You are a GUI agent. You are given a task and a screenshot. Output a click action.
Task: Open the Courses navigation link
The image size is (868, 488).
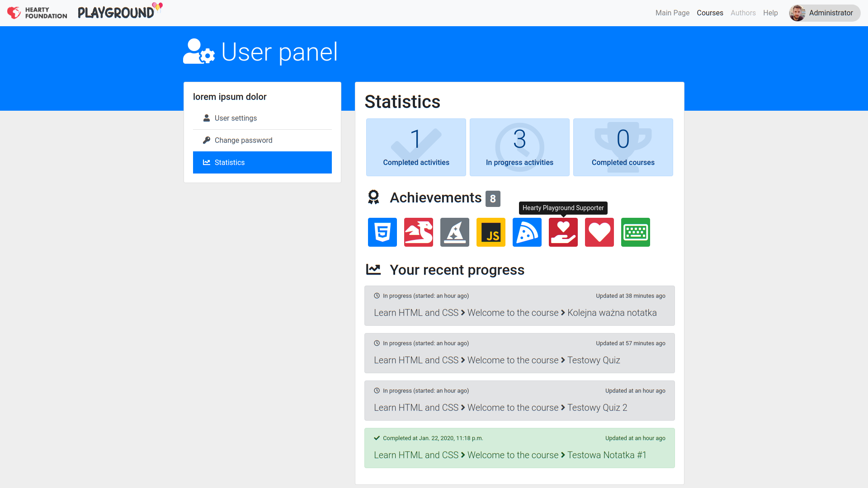point(710,13)
